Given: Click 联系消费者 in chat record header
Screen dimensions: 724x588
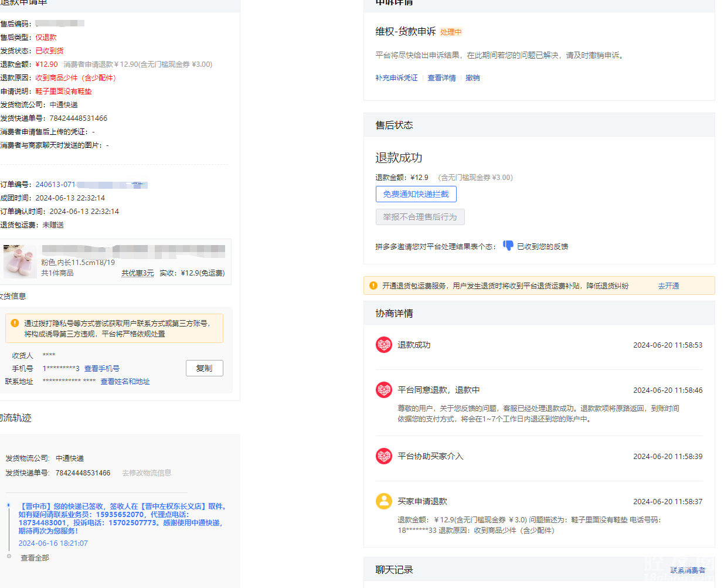Looking at the screenshot, I should pyautogui.click(x=688, y=570).
